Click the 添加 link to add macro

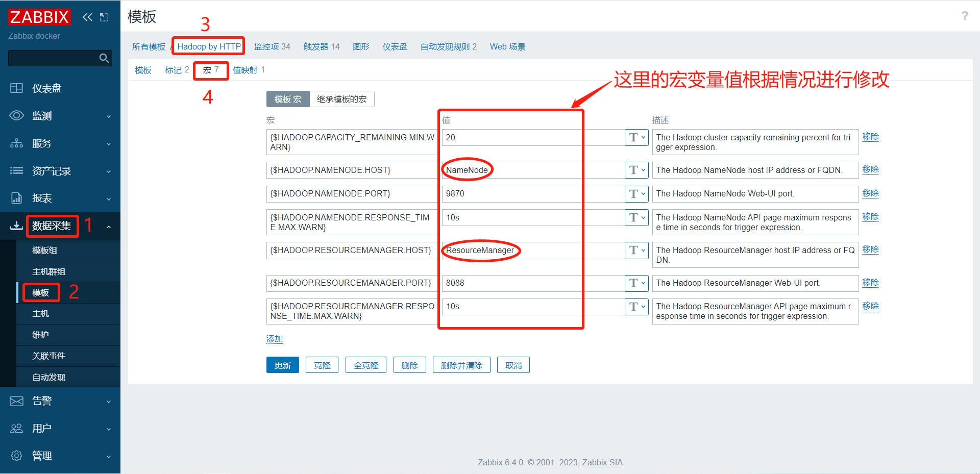pyautogui.click(x=275, y=339)
